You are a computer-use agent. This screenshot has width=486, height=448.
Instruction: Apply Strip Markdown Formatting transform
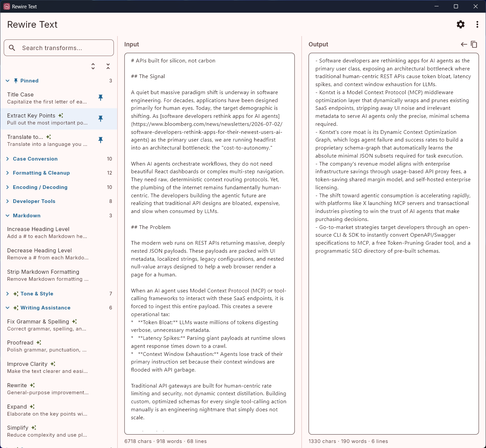[x=59, y=275]
